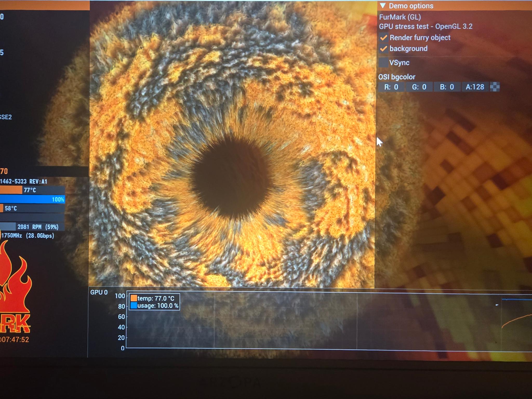This screenshot has width=532, height=399.
Task: Click the usage: 100.0 % legend text
Action: (158, 305)
